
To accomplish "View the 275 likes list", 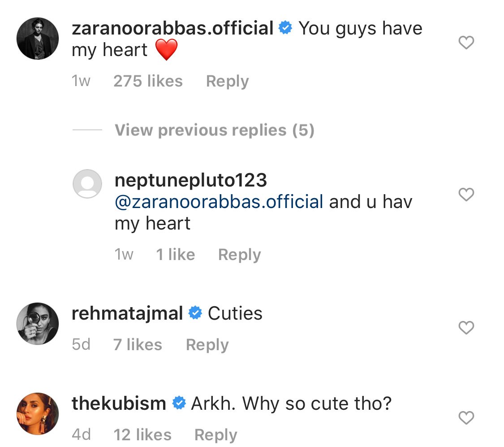I will click(x=148, y=82).
